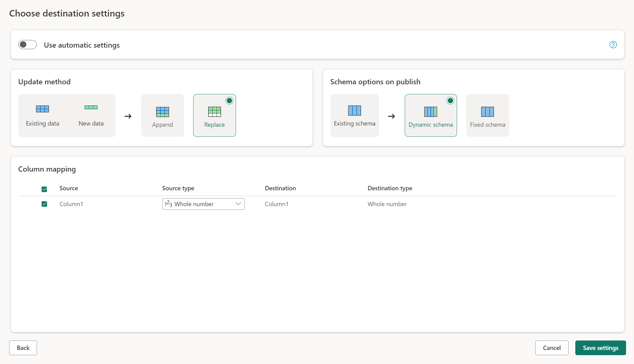Uncheck the Column1 source checkbox
Image resolution: width=634 pixels, height=364 pixels.
coord(44,203)
